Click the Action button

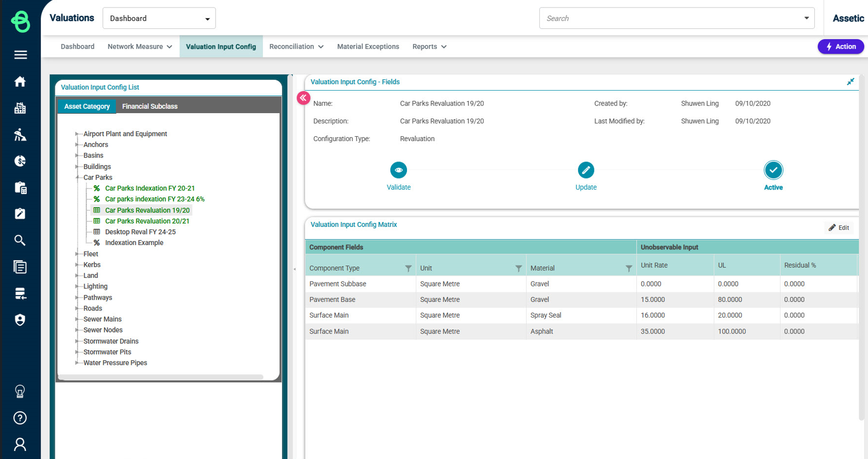pos(841,47)
